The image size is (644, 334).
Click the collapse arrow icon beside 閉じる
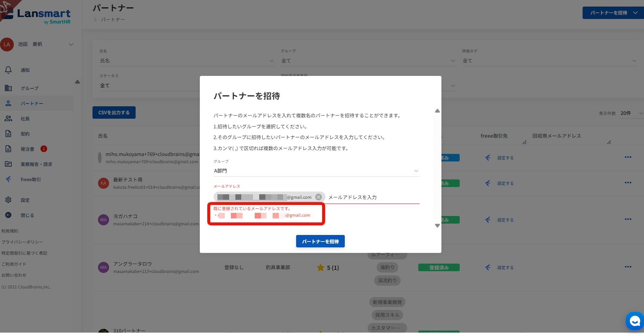[x=8, y=215]
